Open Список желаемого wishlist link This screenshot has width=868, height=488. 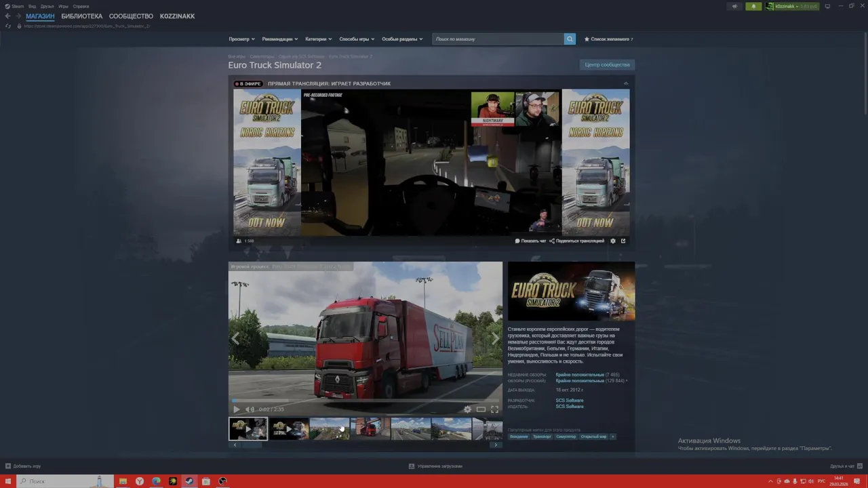tap(609, 39)
